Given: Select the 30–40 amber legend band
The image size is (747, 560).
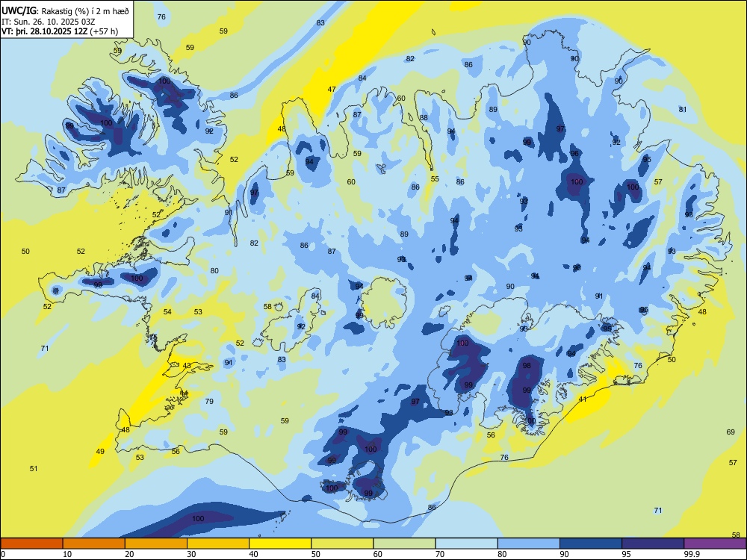Looking at the screenshot, I should [217, 544].
